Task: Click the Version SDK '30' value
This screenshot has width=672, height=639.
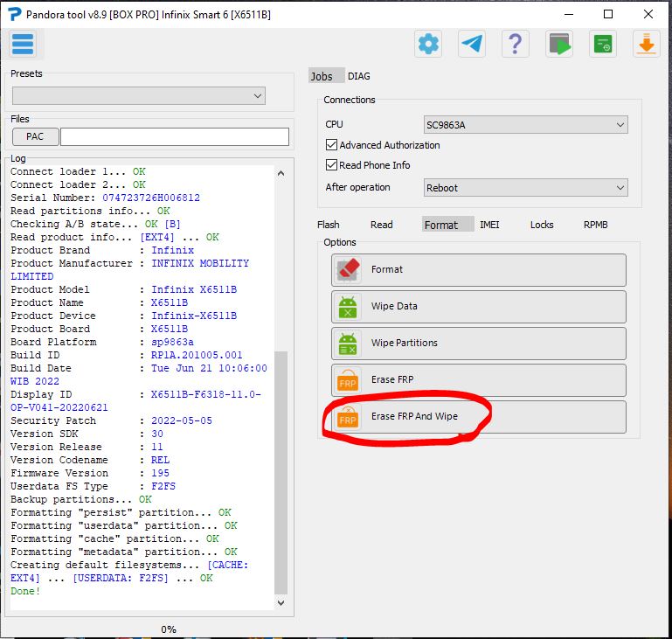Action: 157,434
